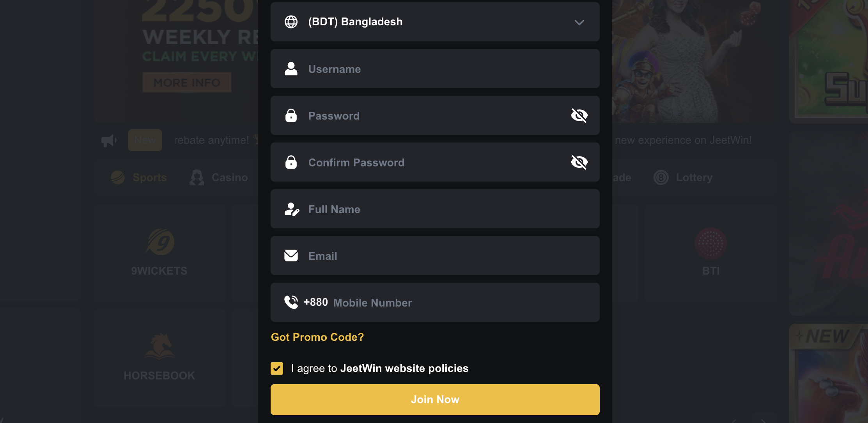Open the Got Promo Code link
Viewport: 868px width, 423px height.
(x=317, y=337)
